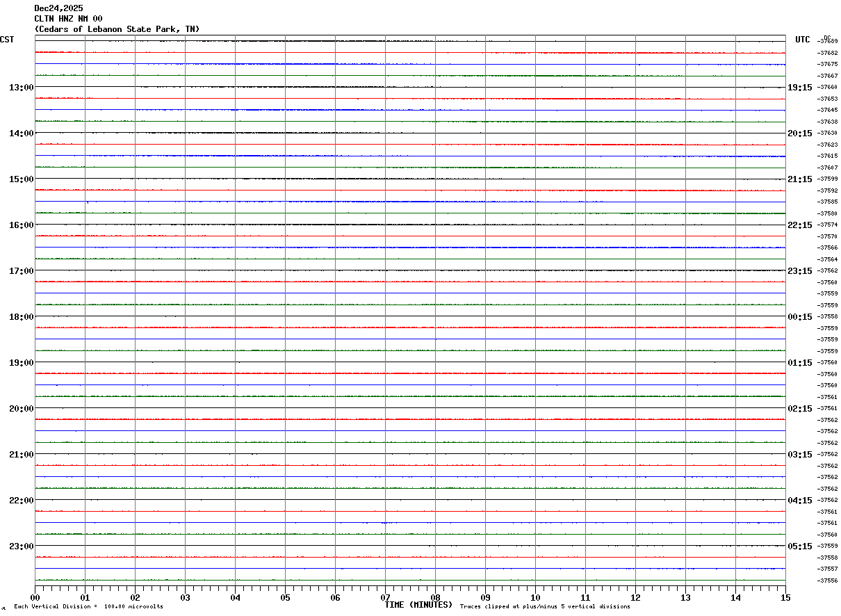Screen dimensions: 841x616
Task: Click "Each Vertical Division = 100.00 microvolts" note
Action: click(x=88, y=607)
